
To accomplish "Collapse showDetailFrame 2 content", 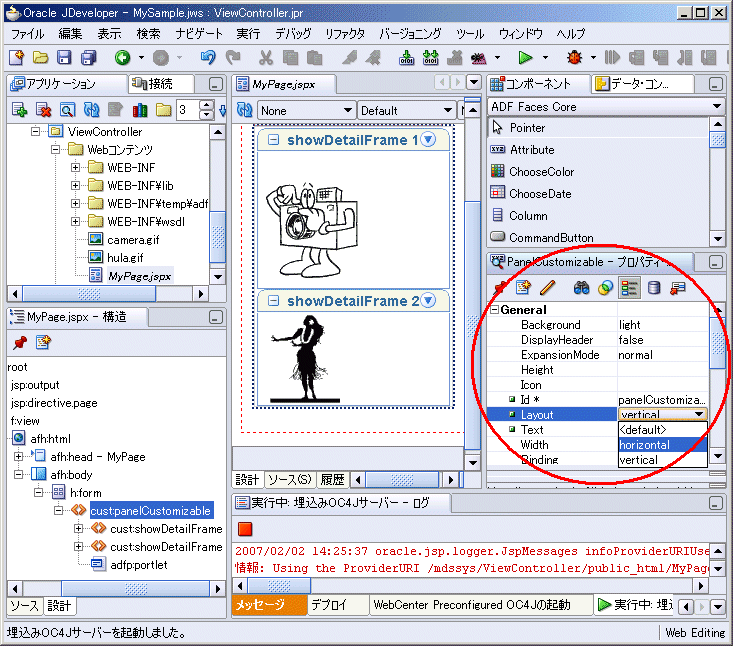I will (x=273, y=301).
